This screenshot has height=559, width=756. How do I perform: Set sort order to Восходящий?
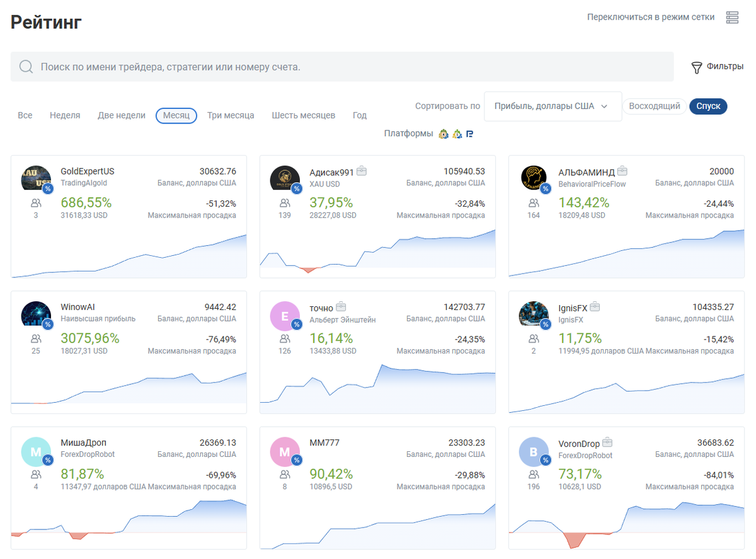[x=655, y=106]
